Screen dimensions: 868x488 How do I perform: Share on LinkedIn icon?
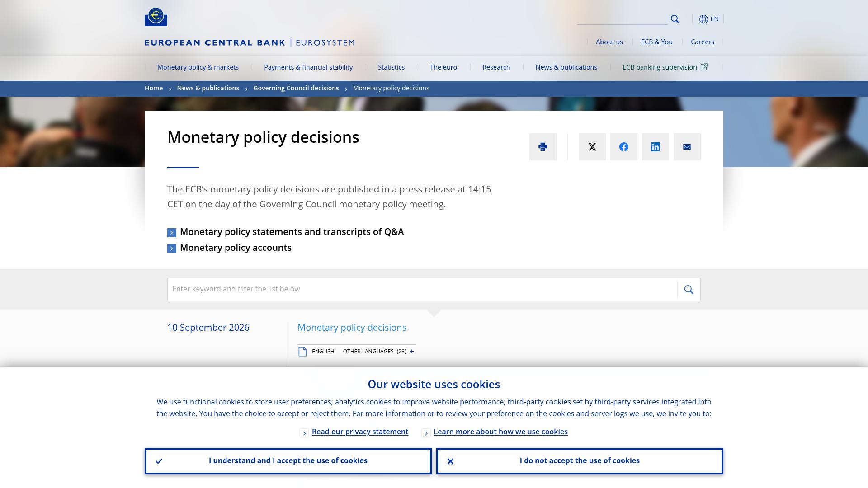pyautogui.click(x=656, y=147)
